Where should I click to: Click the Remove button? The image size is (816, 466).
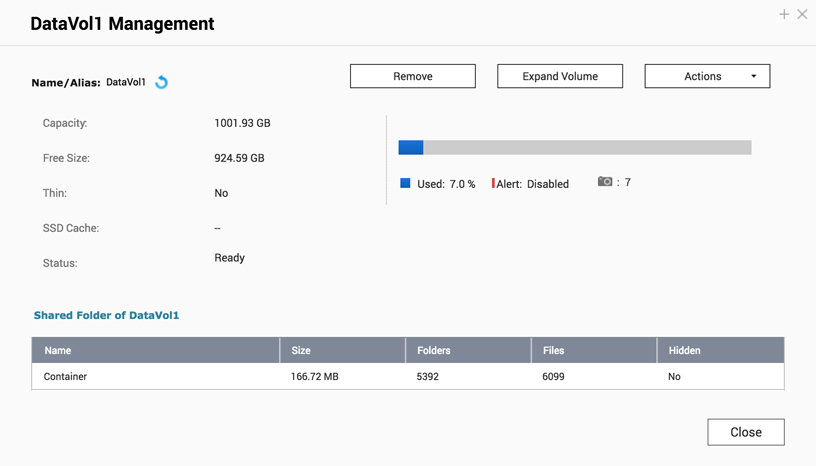(413, 76)
